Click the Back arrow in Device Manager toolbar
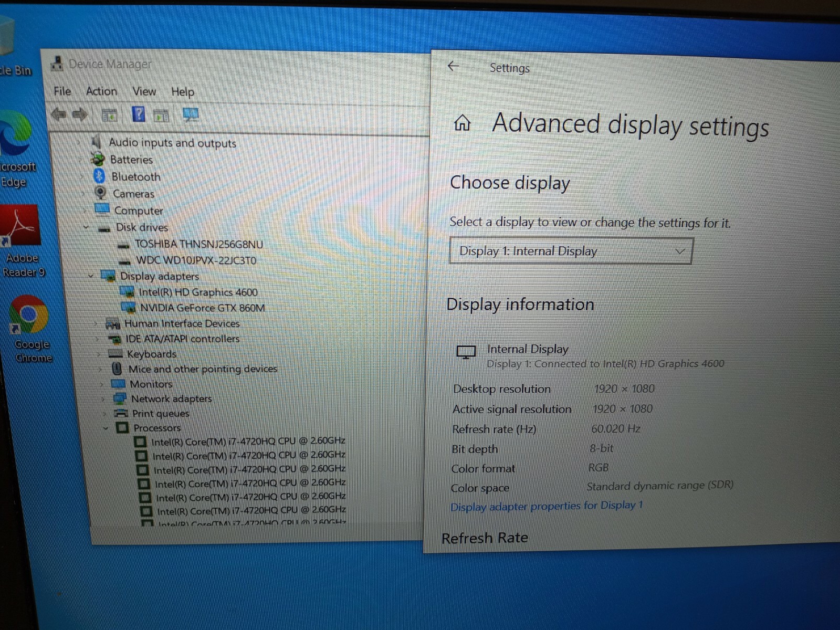 [x=59, y=114]
